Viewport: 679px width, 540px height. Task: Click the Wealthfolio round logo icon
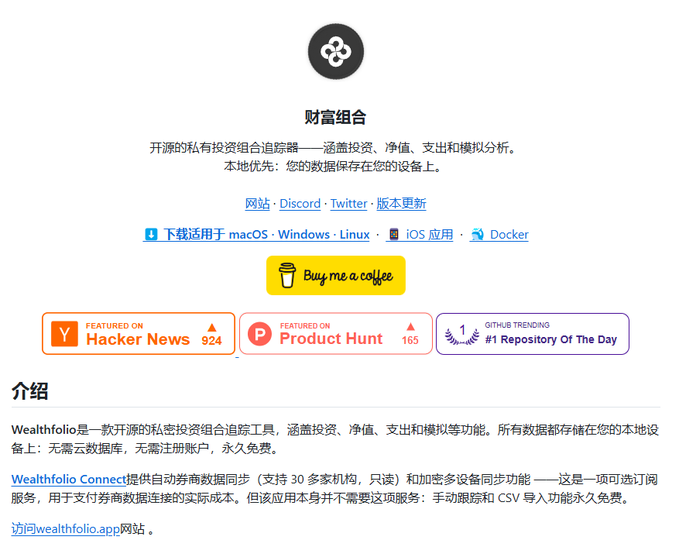point(336,52)
